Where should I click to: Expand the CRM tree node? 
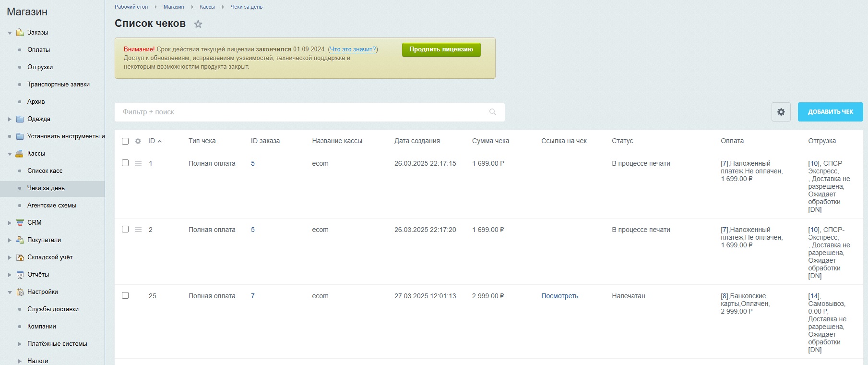click(x=10, y=223)
